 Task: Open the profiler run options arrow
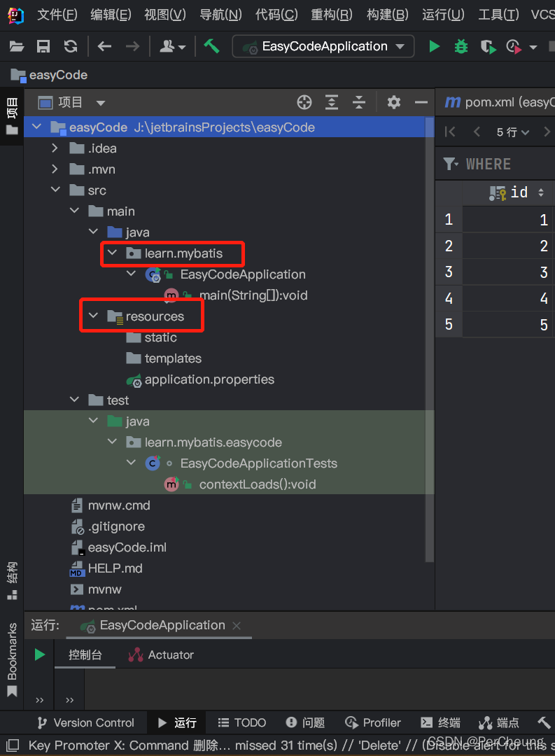[533, 48]
